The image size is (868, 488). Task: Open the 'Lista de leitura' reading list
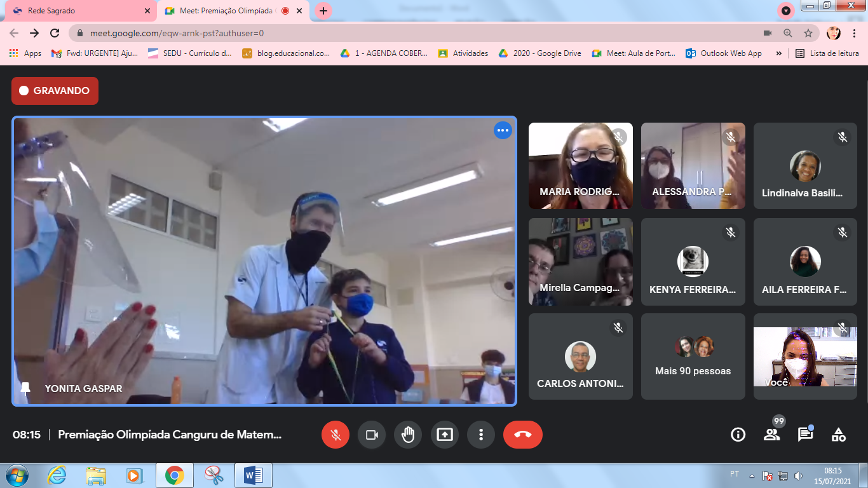(x=827, y=53)
